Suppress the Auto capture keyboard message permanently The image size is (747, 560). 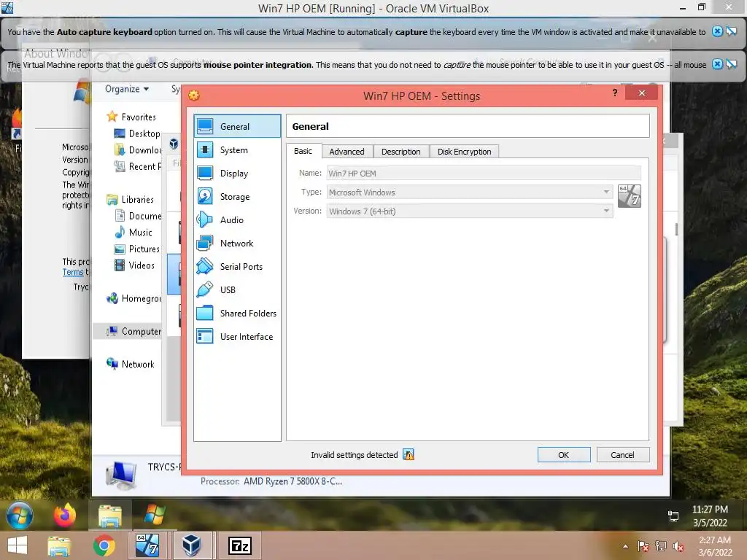731,31
